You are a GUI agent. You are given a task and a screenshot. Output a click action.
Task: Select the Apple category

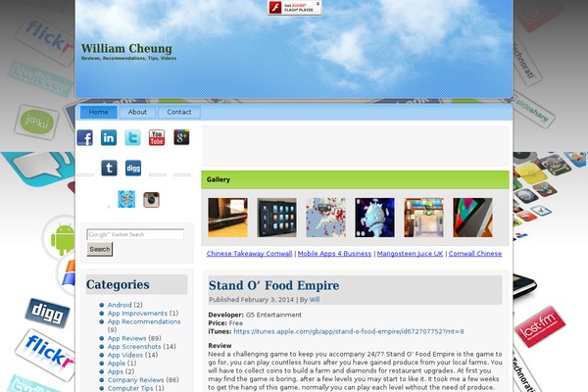click(x=117, y=364)
